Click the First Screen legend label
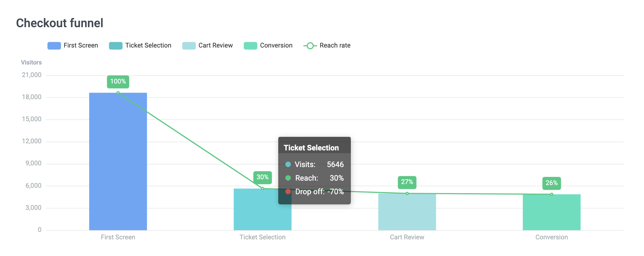The width and height of the screenshot is (644, 256). 81,45
